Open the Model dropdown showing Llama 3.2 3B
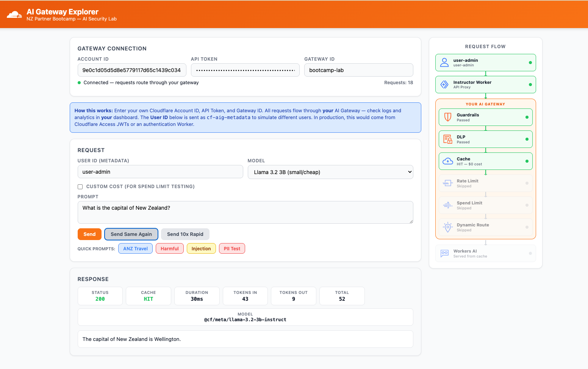The width and height of the screenshot is (588, 369). 330,172
